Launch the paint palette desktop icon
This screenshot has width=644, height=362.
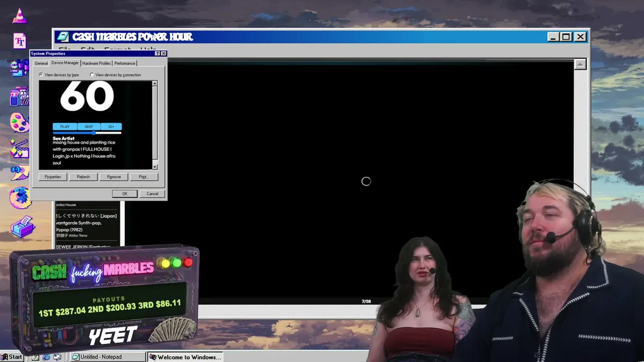point(20,122)
